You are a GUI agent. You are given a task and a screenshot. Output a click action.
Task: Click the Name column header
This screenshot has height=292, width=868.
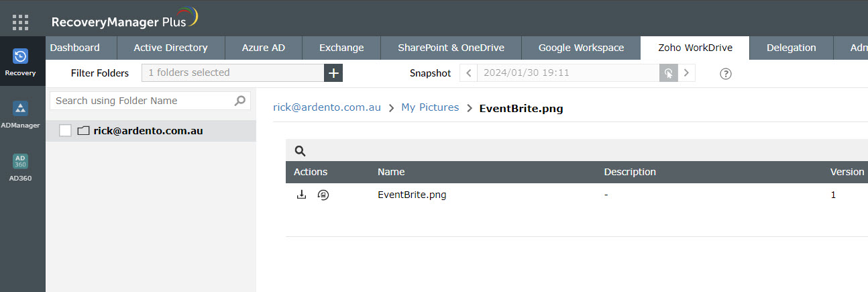pyautogui.click(x=391, y=172)
